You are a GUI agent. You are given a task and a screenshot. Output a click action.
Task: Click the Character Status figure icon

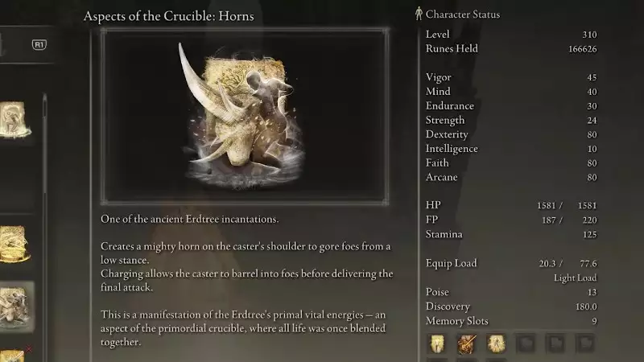click(419, 14)
